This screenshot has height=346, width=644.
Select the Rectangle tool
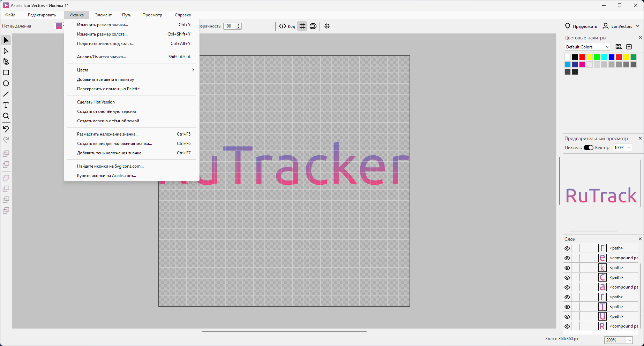[6, 73]
